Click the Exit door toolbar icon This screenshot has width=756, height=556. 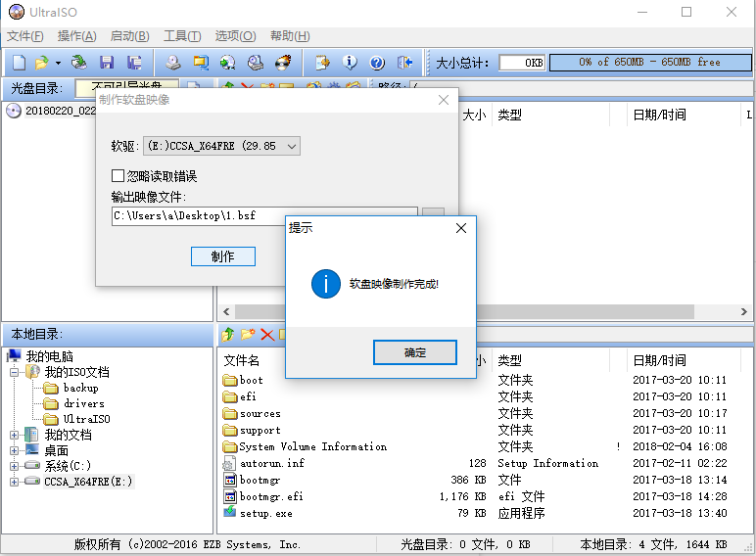(x=405, y=63)
